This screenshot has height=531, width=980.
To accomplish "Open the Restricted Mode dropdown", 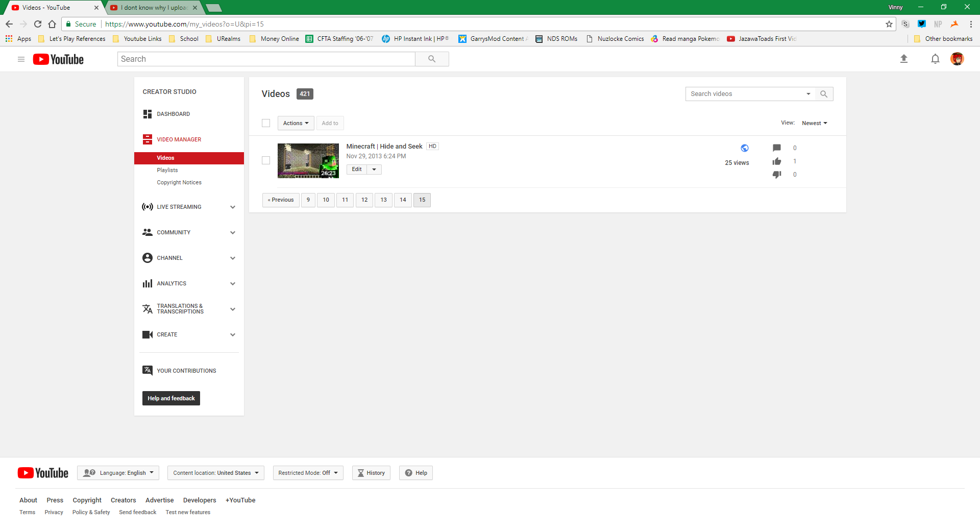I will [308, 473].
